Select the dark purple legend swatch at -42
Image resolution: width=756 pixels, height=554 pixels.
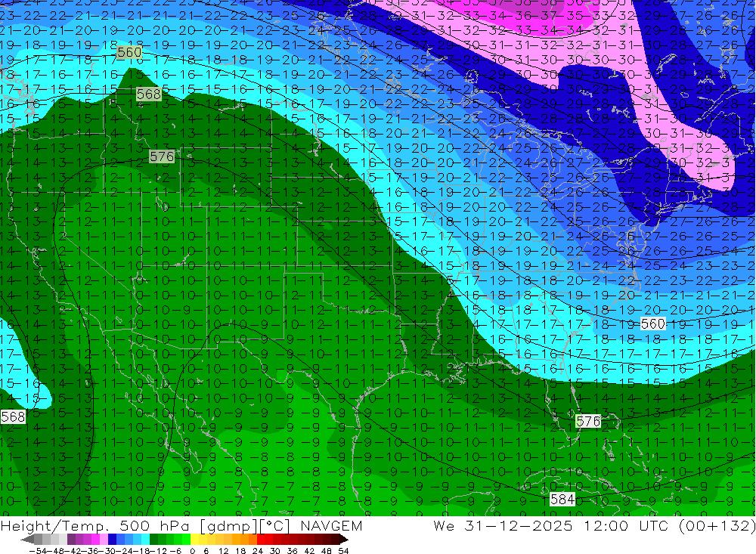71,539
